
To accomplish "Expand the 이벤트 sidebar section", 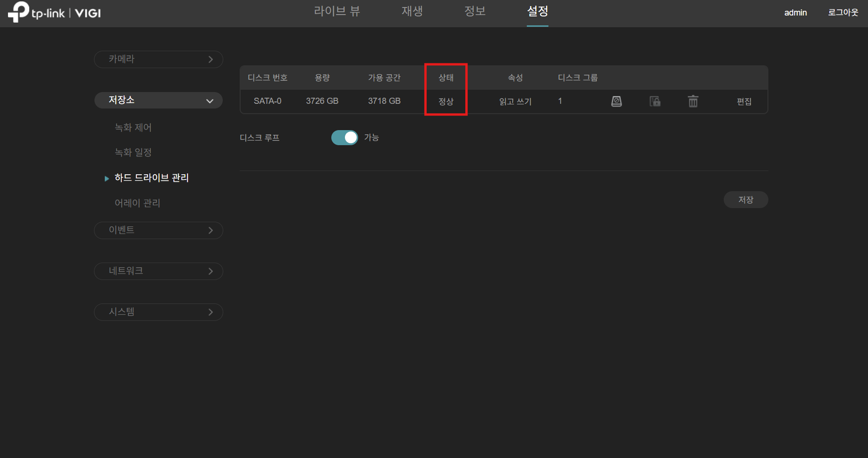I will tap(158, 230).
